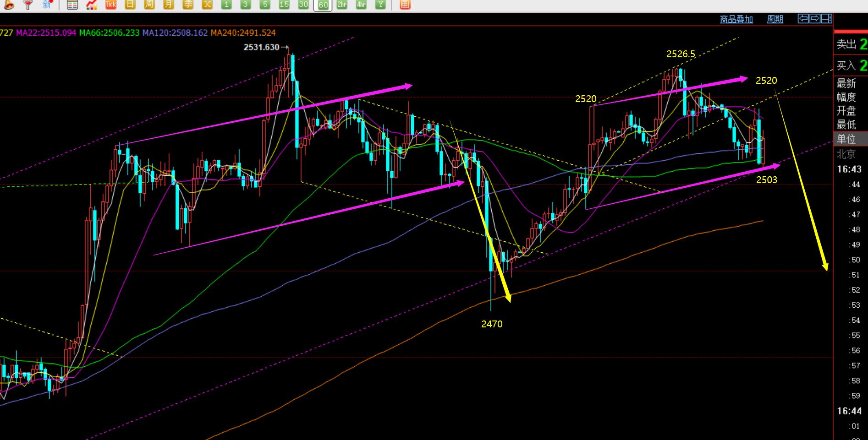This screenshot has height=440, width=868.
Task: Click the MA66:2506.233 indicator label
Action: 110,33
